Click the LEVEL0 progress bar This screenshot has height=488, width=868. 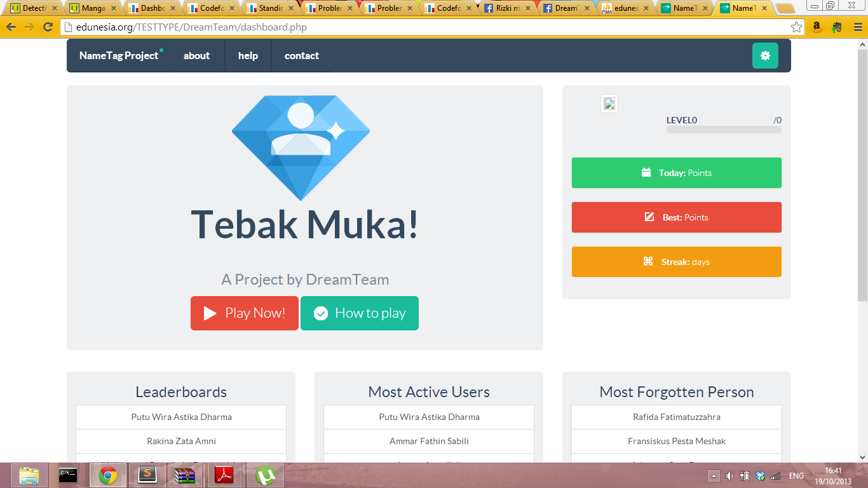[724, 130]
